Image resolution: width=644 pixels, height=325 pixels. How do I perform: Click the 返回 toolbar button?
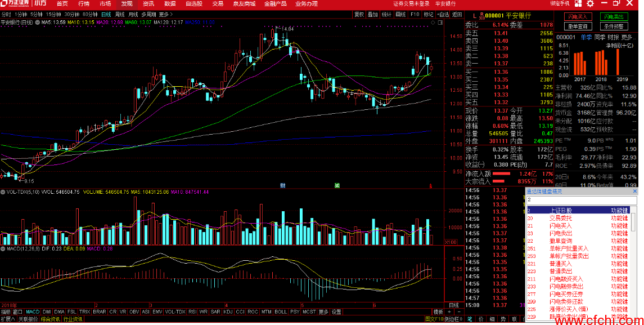tap(457, 15)
